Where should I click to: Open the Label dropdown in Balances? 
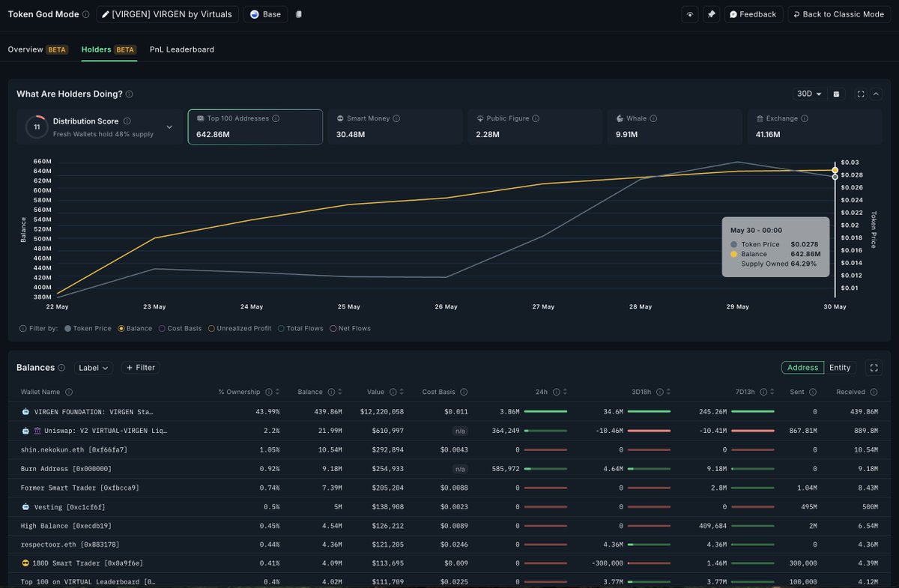(x=94, y=368)
